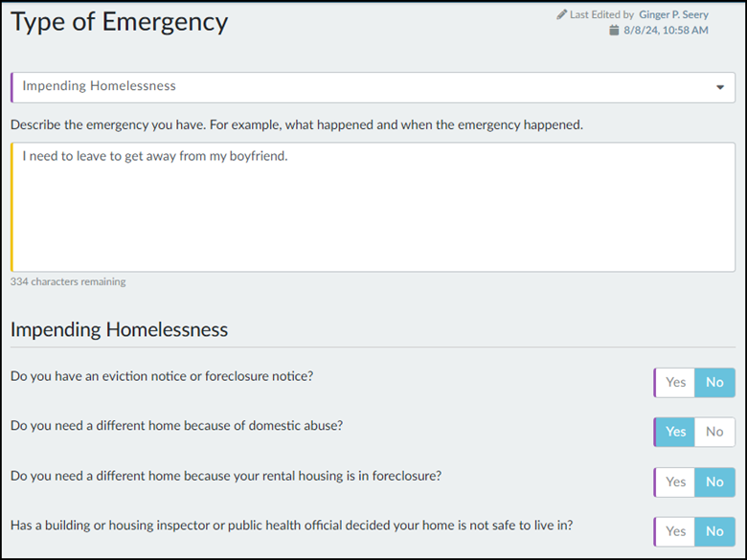The width and height of the screenshot is (747, 560).
Task: Click the 8/8/24, 10:58 AM timestamp
Action: [667, 31]
